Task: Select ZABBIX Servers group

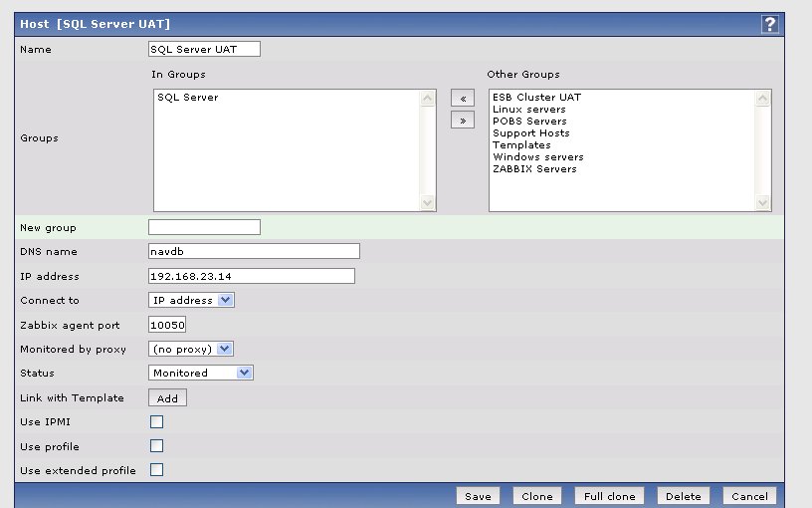Action: pyautogui.click(x=534, y=169)
